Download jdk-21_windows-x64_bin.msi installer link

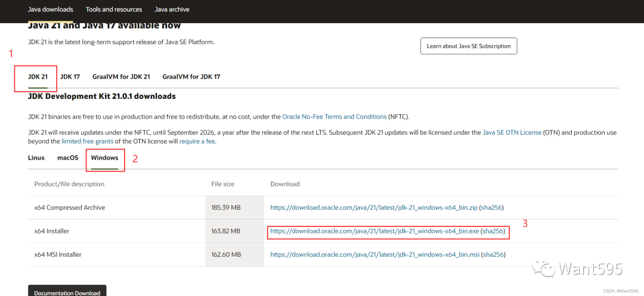(374, 254)
